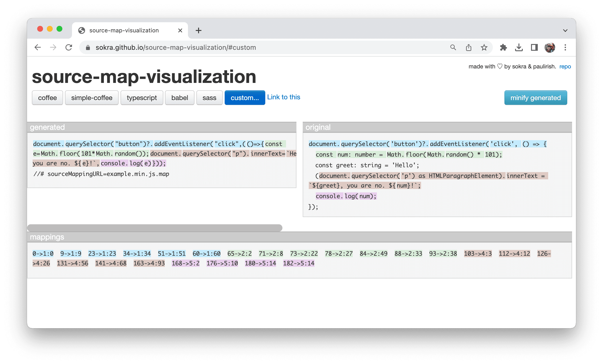Click 'minify generated' toggle button
The image size is (603, 364).
(535, 97)
